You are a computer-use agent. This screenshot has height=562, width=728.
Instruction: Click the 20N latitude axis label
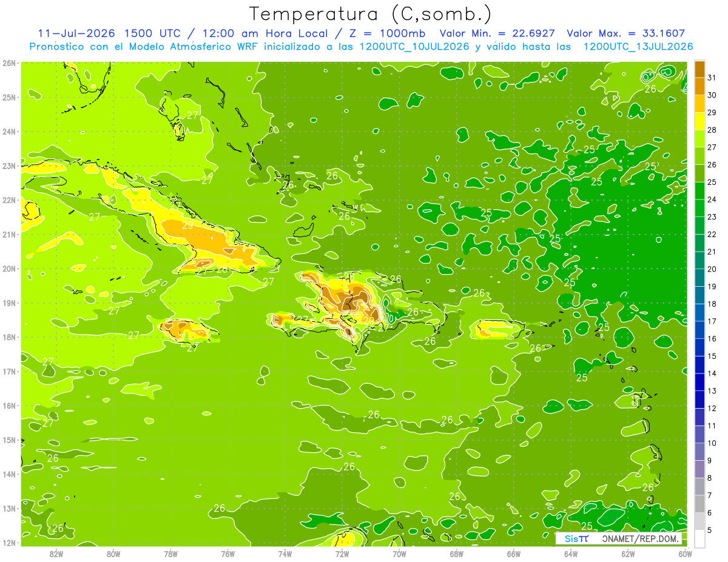(9, 269)
